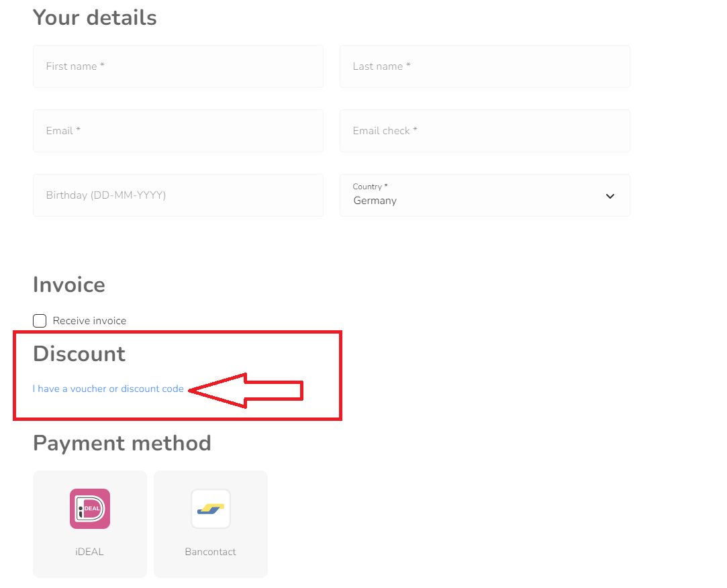Image resolution: width=727 pixels, height=588 pixels.
Task: Click the Bancontact logo icon
Action: click(210, 509)
